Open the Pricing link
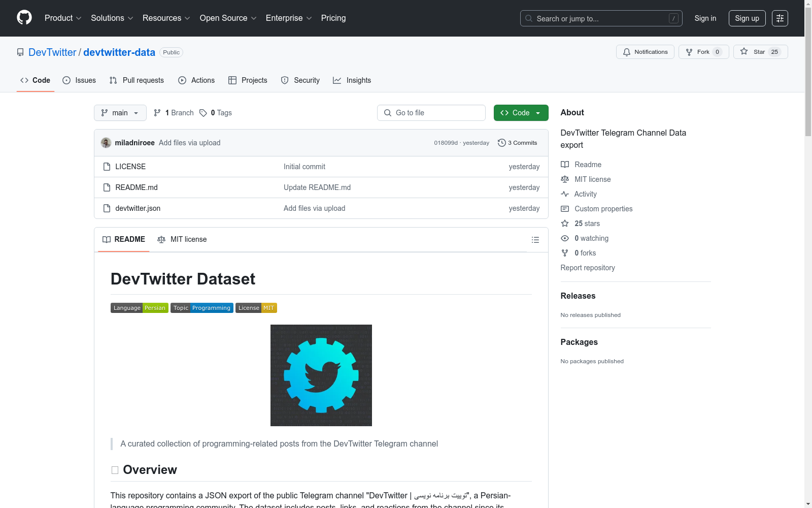Screen dimensions: 812x508 (x=333, y=18)
